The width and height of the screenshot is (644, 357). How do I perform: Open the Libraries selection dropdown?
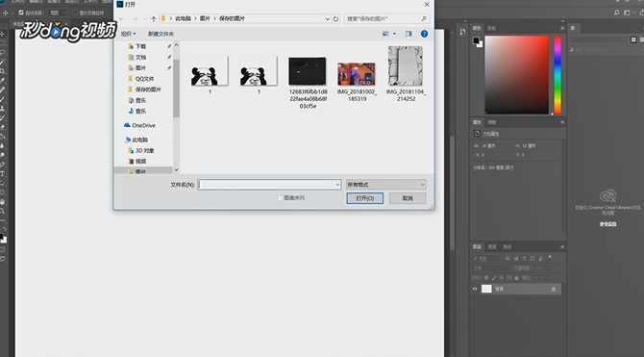click(x=599, y=39)
